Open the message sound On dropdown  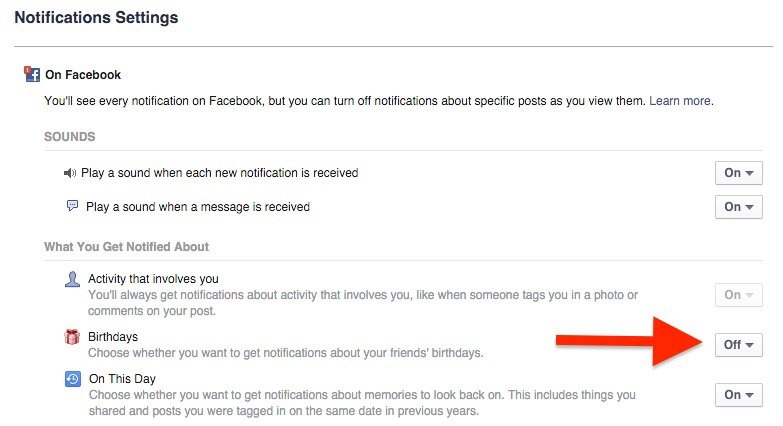739,207
